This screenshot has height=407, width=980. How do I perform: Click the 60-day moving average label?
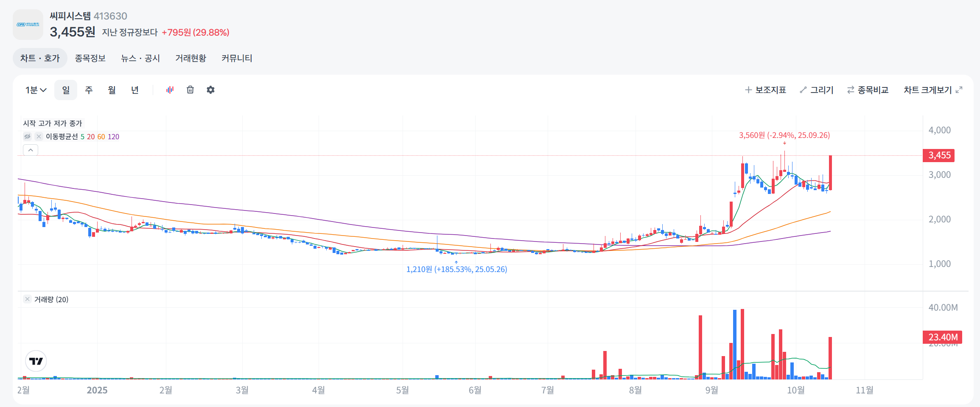pos(101,137)
